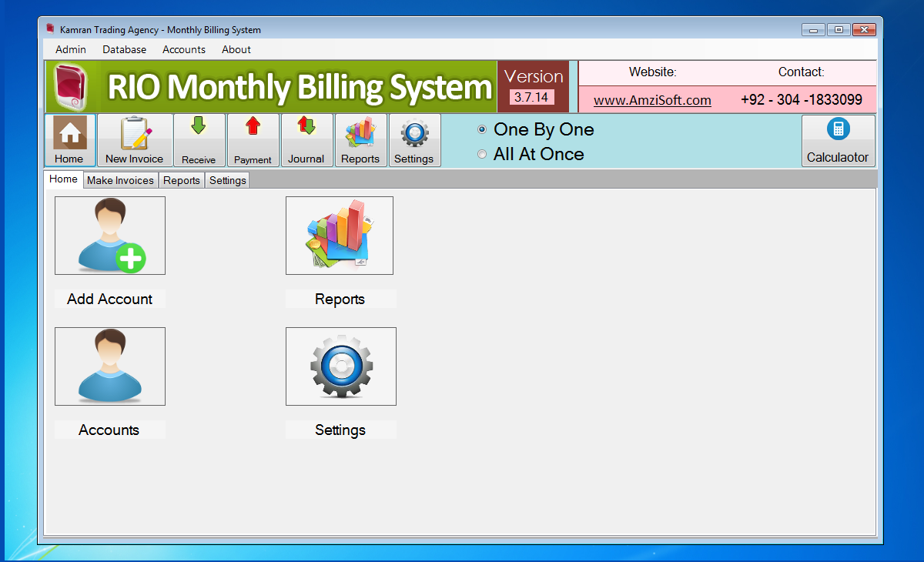This screenshot has width=924, height=562.
Task: Click the New Invoice toolbar icon
Action: coord(135,139)
